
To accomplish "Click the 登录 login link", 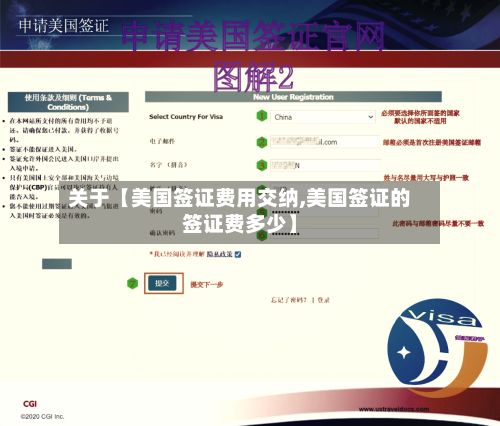I will pos(323,300).
